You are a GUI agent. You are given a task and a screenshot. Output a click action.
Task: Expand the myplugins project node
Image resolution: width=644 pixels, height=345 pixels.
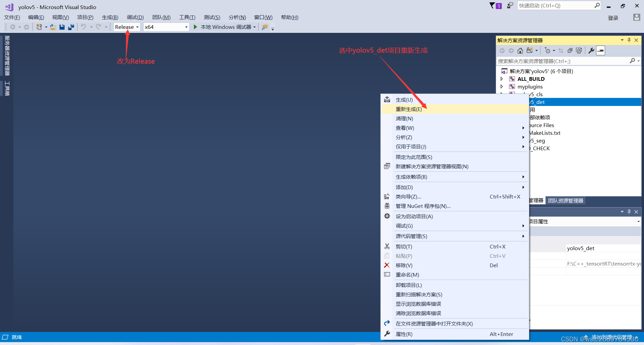pos(502,87)
